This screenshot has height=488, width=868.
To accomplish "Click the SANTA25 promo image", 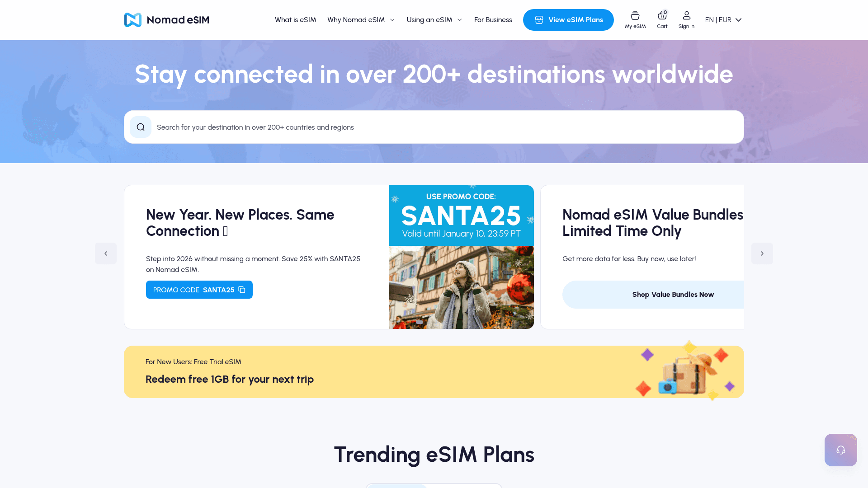I will (461, 257).
